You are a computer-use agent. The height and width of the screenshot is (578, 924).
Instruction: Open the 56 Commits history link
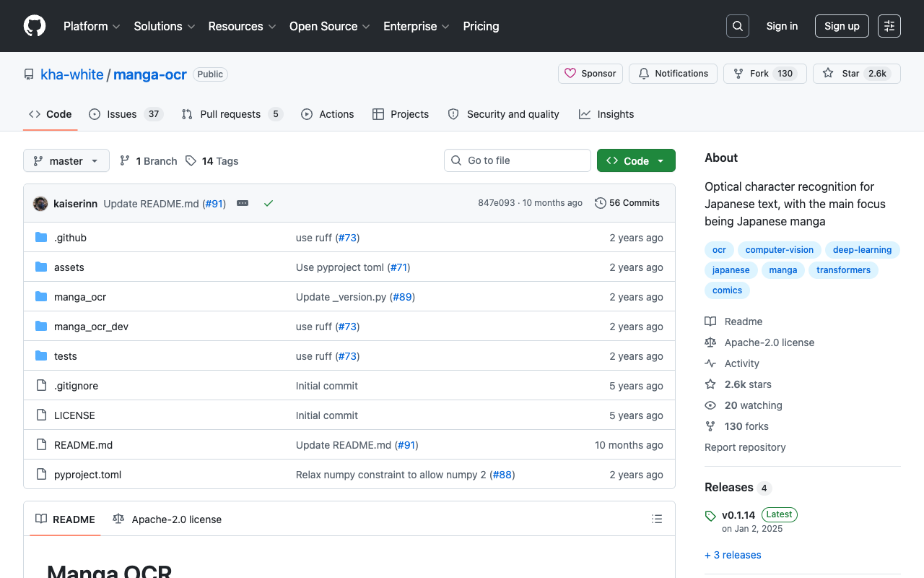(627, 203)
